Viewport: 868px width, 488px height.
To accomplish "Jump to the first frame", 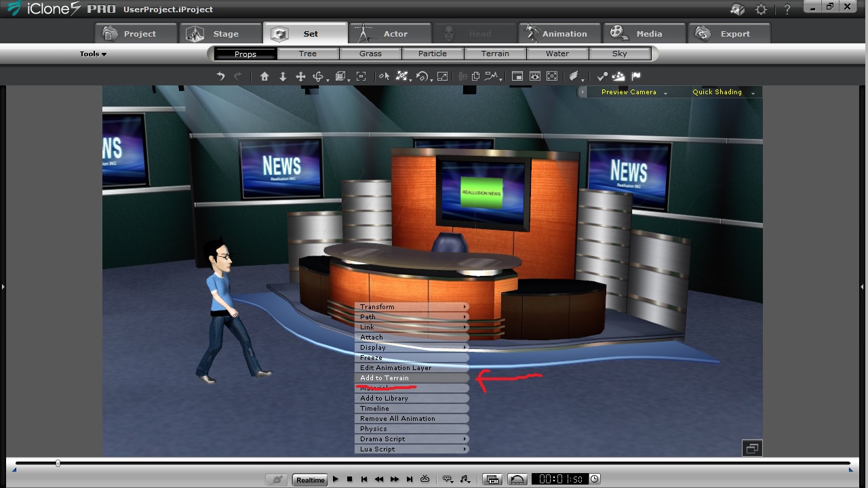I will (x=364, y=479).
